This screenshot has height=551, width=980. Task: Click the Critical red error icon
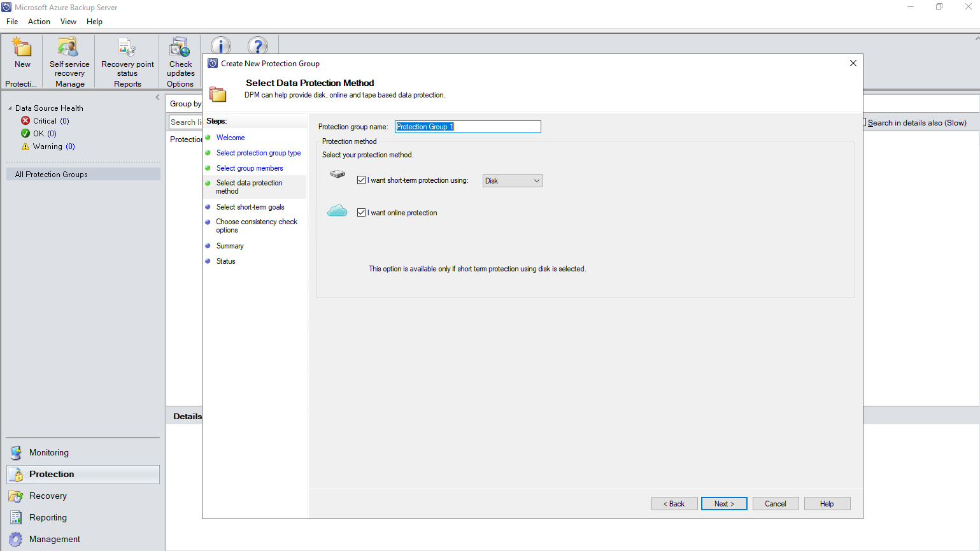(x=25, y=120)
